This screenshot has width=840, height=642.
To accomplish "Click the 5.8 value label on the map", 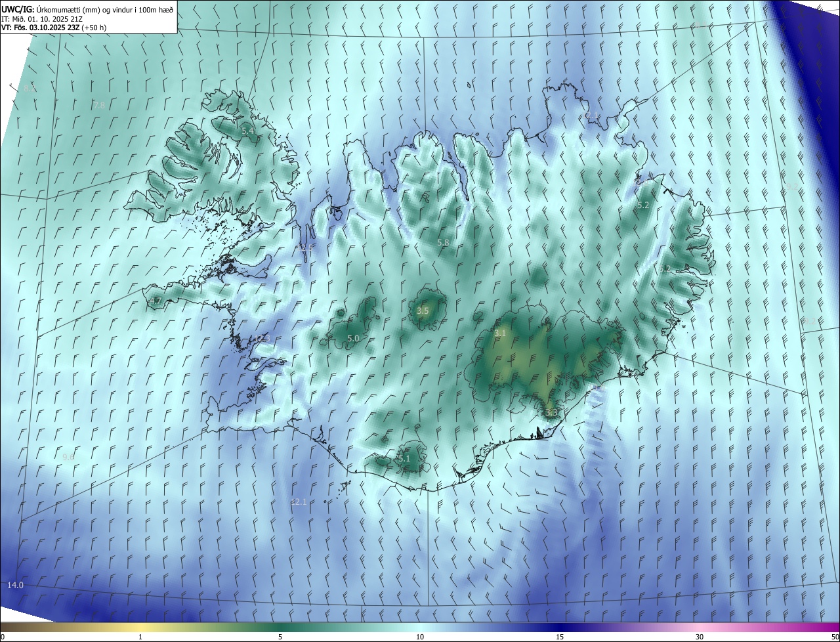I will click(x=443, y=242).
